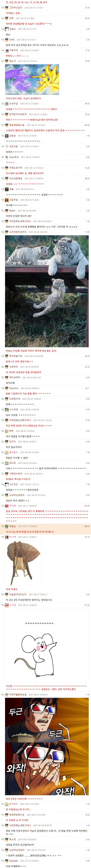Click the avatar icon next to 안수정
91x868 pixels.
coord(7,605)
